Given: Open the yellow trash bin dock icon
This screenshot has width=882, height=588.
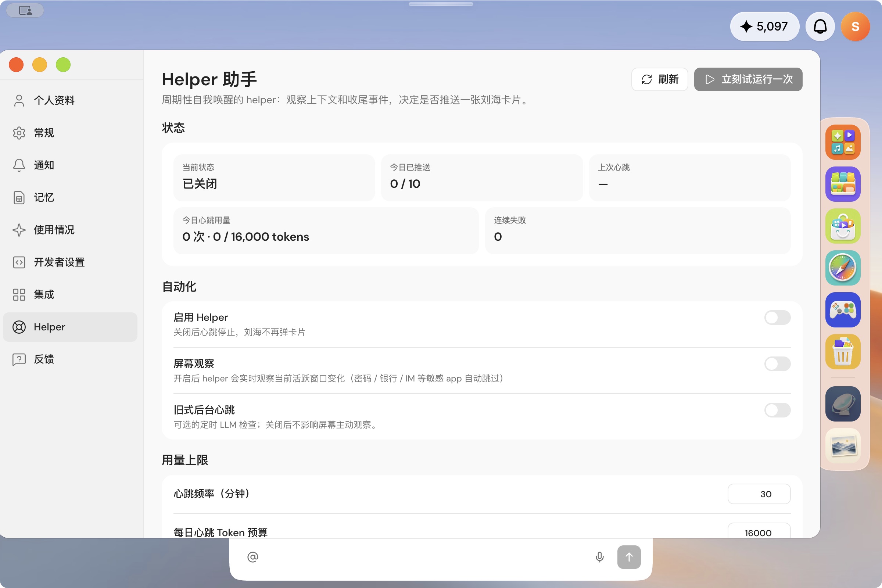Looking at the screenshot, I should click(x=843, y=352).
